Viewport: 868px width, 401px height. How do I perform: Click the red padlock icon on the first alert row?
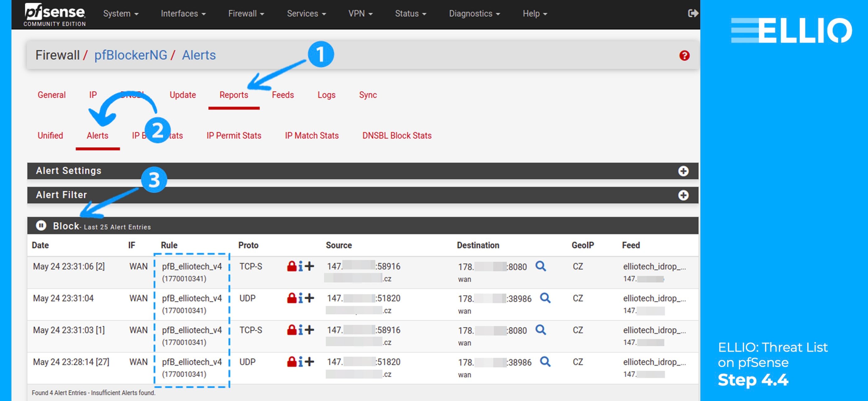click(291, 266)
